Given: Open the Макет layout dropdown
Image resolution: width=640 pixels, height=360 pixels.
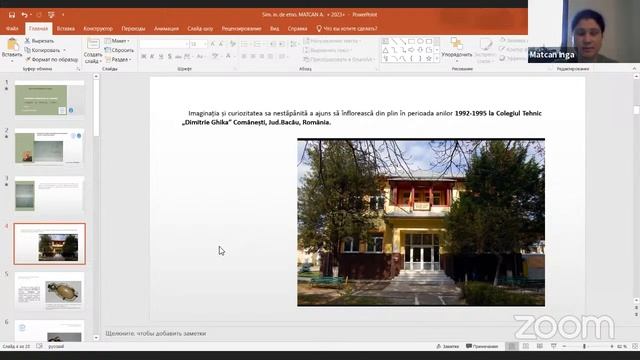Looking at the screenshot, I should tap(117, 41).
